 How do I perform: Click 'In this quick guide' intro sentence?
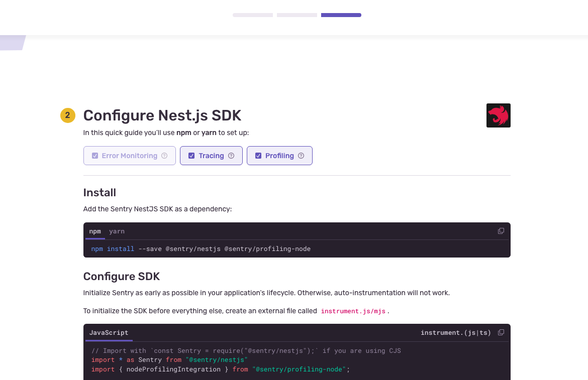point(166,133)
